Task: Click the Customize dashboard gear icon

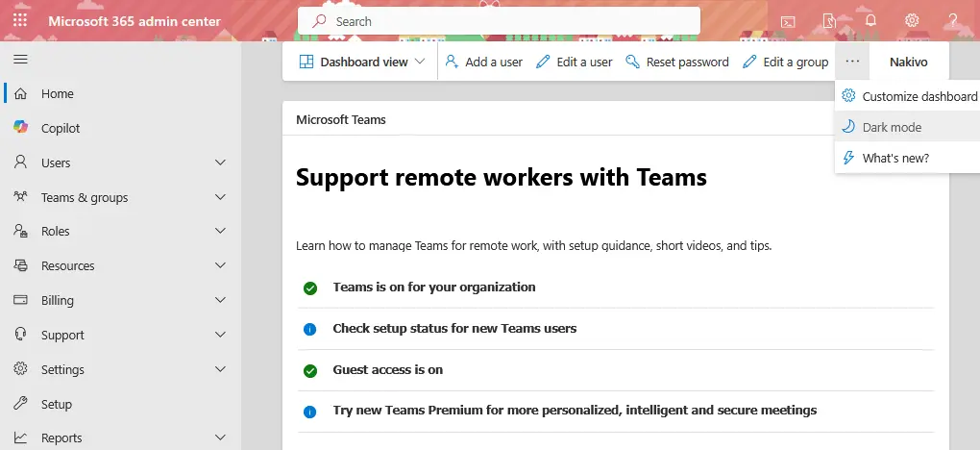Action: (848, 96)
